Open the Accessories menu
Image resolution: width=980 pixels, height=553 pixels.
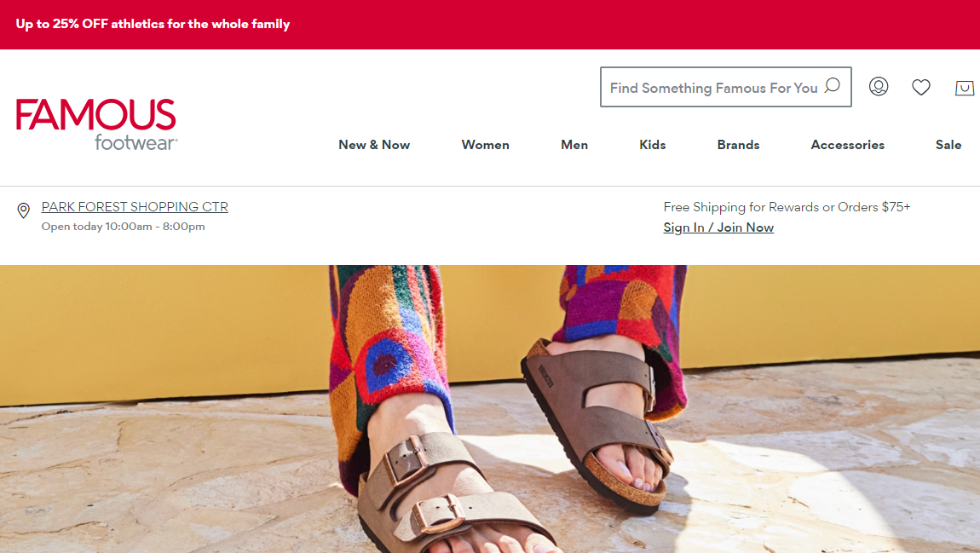coord(848,145)
